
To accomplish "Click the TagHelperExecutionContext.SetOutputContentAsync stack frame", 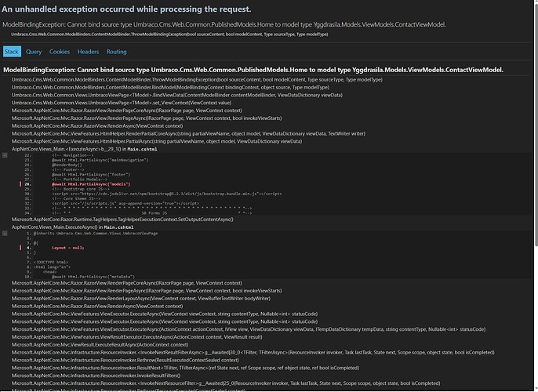I will [122, 220].
